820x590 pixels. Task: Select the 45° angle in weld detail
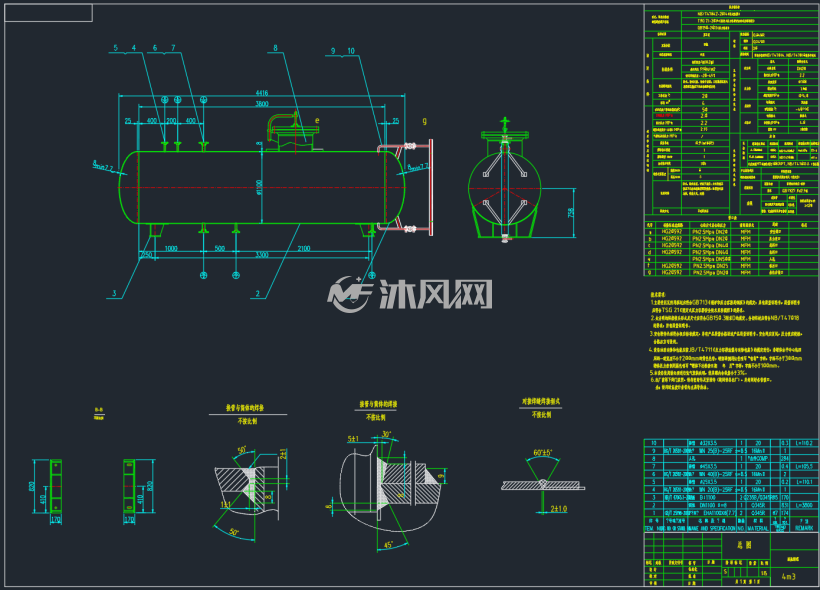pos(388,545)
